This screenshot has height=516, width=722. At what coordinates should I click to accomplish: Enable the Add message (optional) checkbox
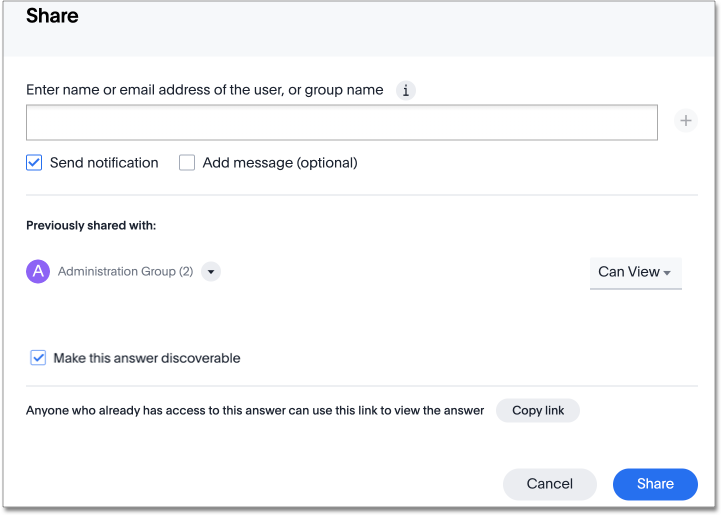187,163
